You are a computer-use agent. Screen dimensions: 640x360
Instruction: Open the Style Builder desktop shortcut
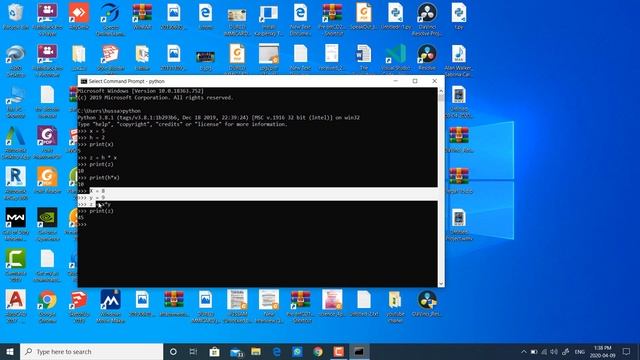(110, 58)
